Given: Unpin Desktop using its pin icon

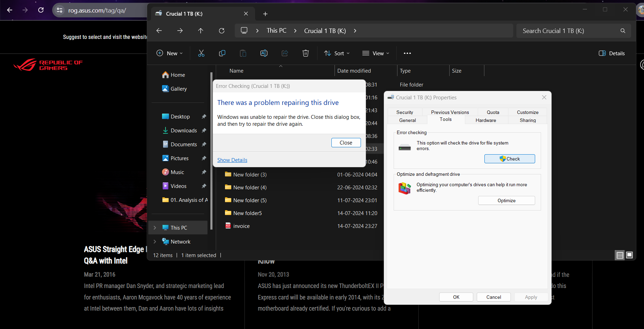Looking at the screenshot, I should (204, 116).
